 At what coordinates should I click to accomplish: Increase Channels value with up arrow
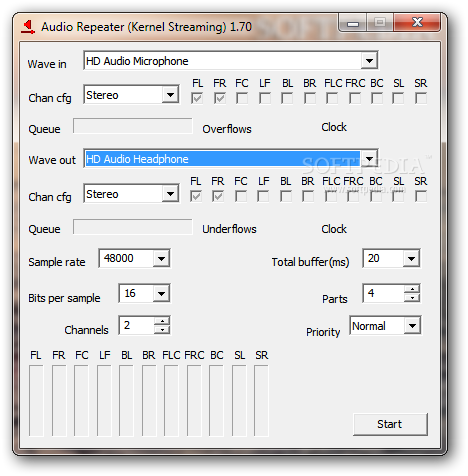pyautogui.click(x=162, y=321)
